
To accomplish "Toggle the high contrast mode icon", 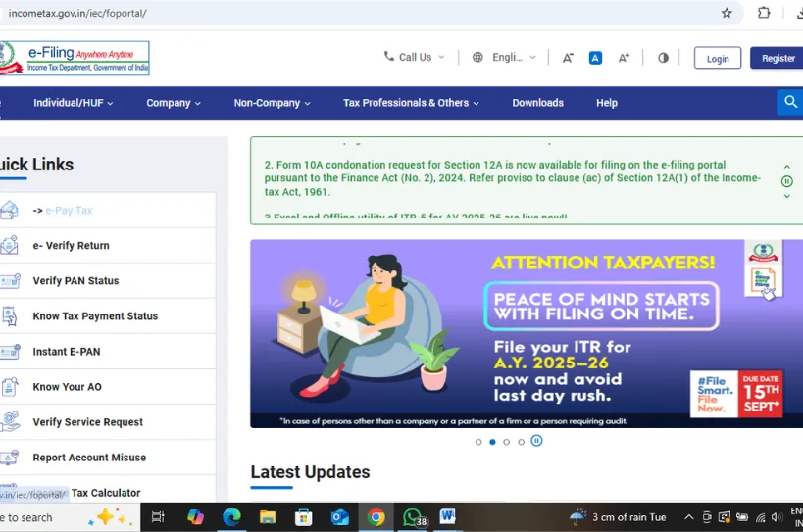I will pyautogui.click(x=663, y=58).
